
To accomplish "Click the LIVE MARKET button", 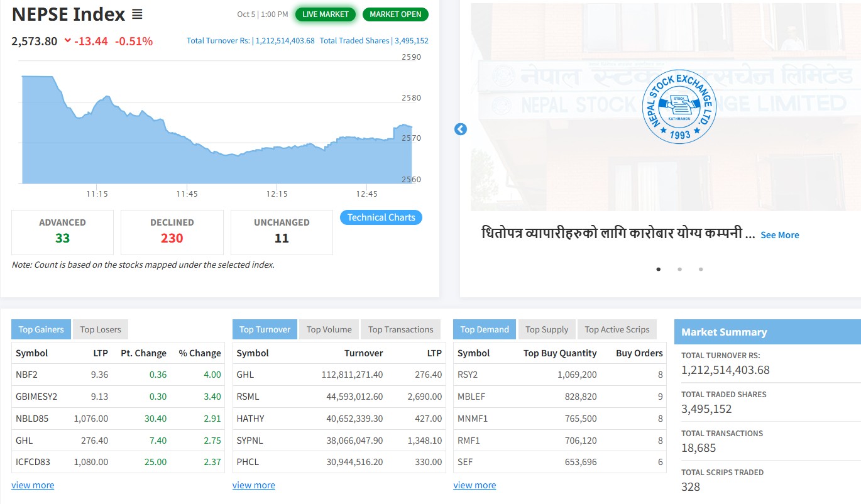I will pos(326,14).
